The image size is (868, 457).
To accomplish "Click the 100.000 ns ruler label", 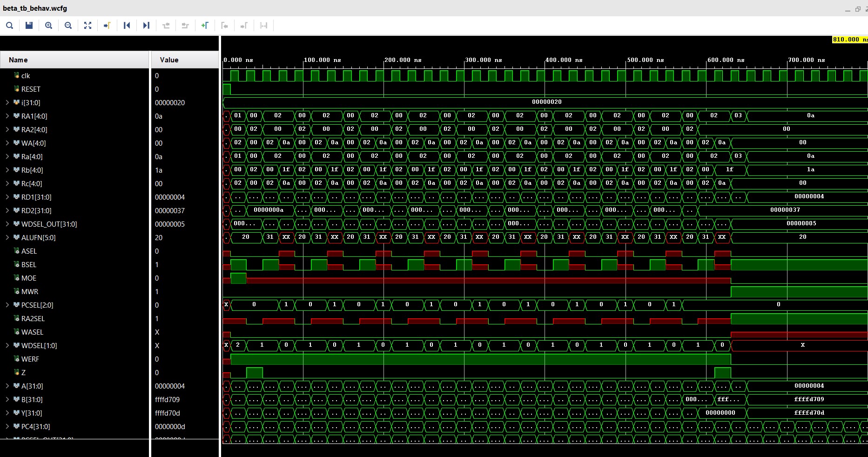I will coord(323,60).
